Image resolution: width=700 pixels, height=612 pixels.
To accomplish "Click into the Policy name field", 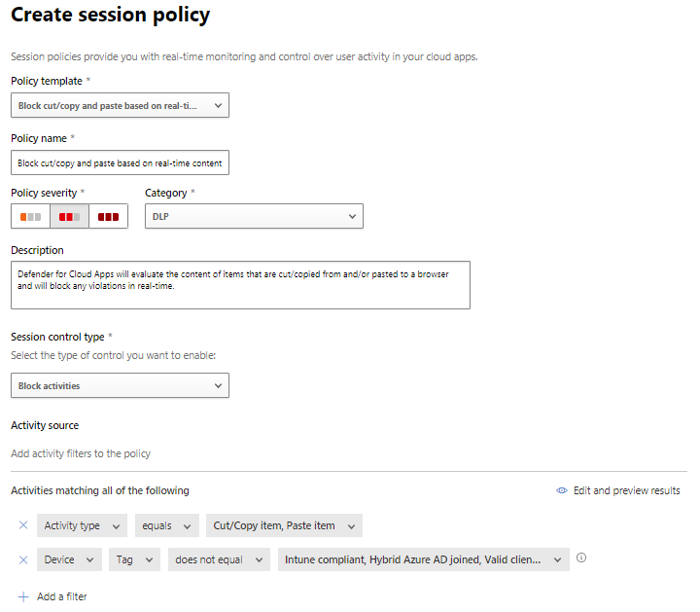I will [120, 162].
